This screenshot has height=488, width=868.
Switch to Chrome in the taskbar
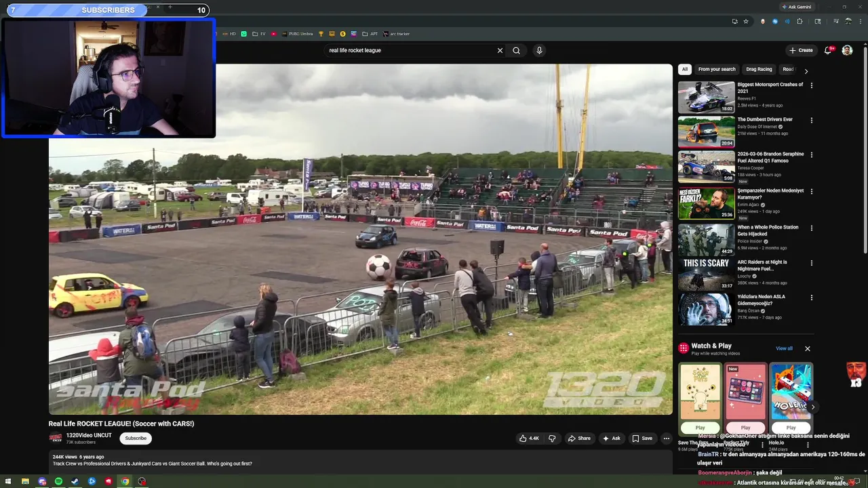point(125,481)
